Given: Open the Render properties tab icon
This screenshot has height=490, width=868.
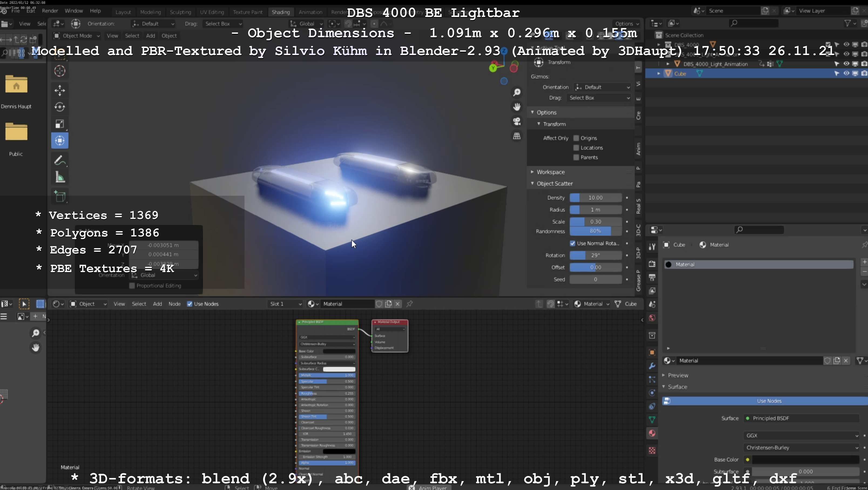Looking at the screenshot, I should [x=652, y=264].
